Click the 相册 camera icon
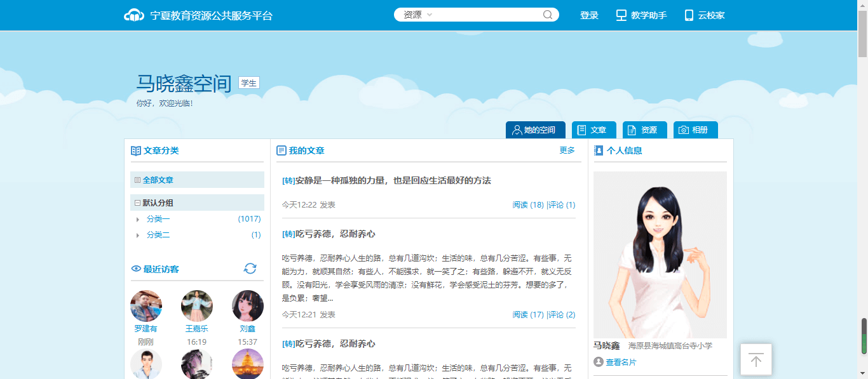Viewport: 868px width, 379px height. pos(684,130)
